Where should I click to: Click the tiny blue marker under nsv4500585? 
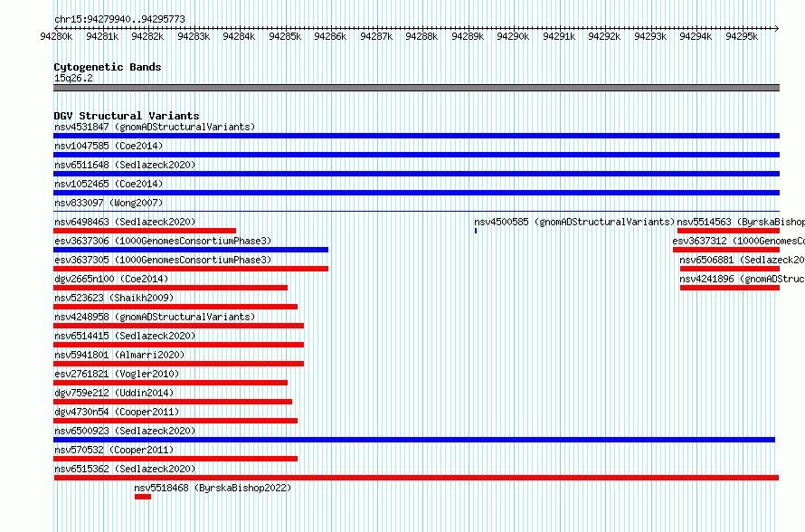pyautogui.click(x=476, y=231)
